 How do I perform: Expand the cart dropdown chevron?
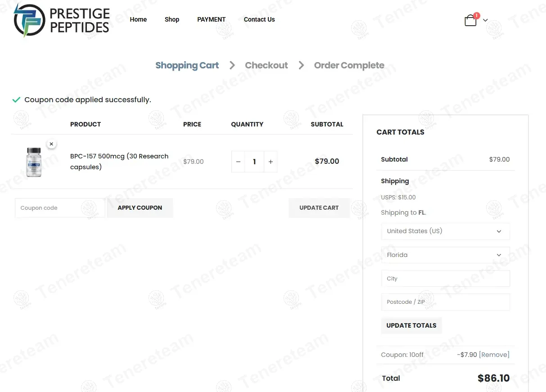pyautogui.click(x=485, y=20)
